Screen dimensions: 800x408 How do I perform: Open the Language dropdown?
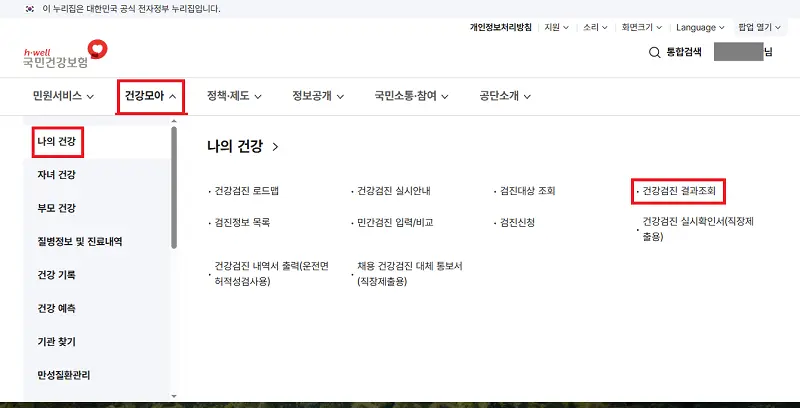coord(701,28)
